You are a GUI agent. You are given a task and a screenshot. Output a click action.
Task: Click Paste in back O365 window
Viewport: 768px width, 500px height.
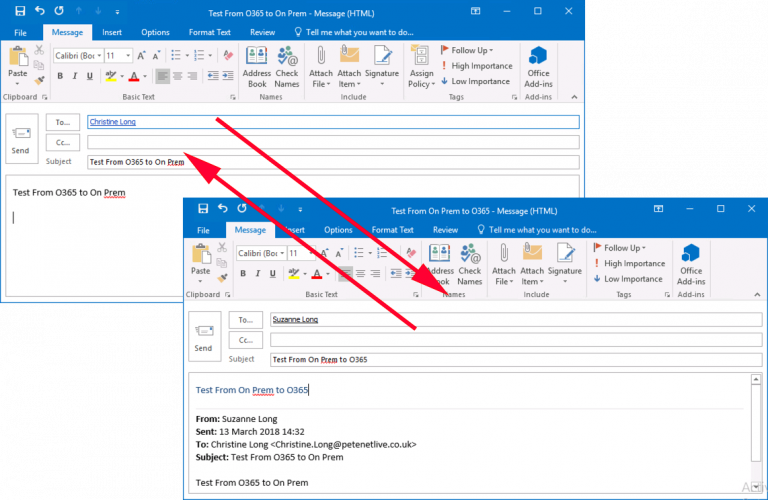18,65
